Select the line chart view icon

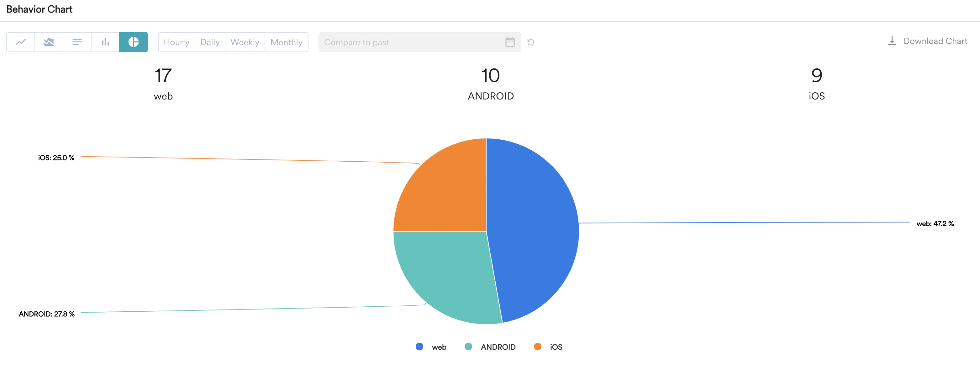click(x=21, y=42)
